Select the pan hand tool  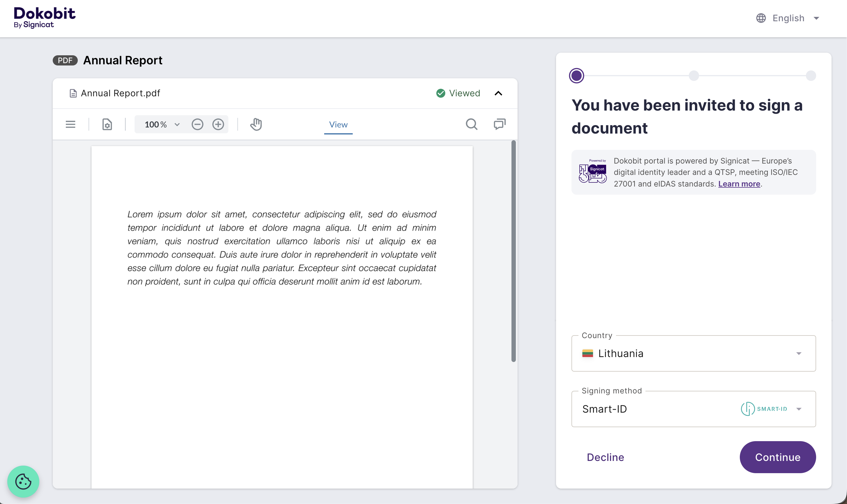tap(256, 124)
